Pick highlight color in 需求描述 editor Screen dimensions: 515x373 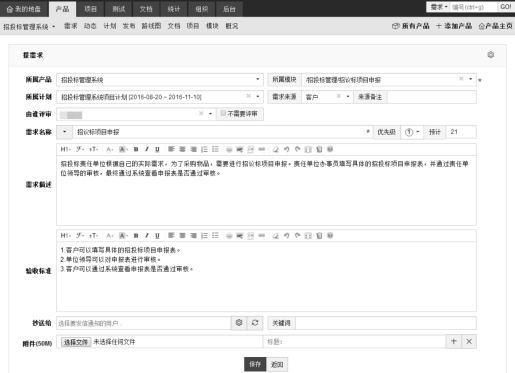pos(123,149)
